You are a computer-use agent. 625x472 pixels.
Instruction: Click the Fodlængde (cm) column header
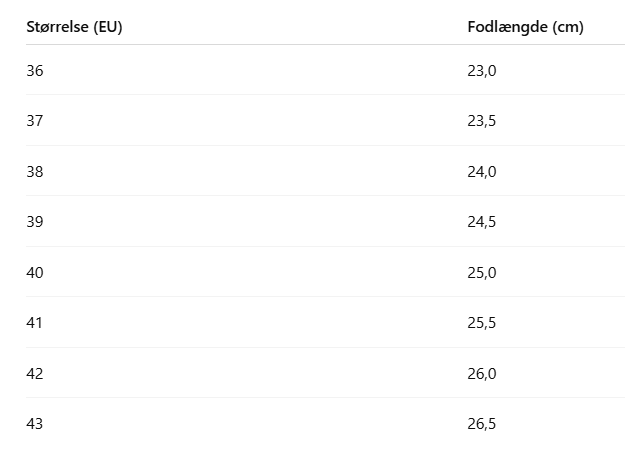525,27
